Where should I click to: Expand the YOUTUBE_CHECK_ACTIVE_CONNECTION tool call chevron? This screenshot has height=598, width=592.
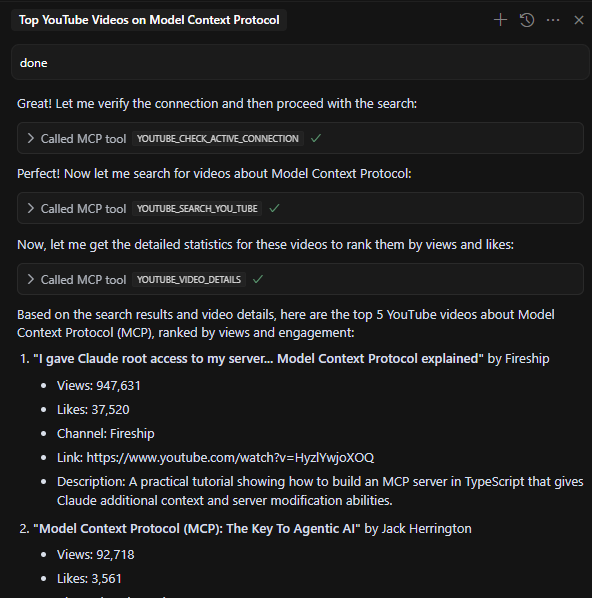tap(31, 138)
